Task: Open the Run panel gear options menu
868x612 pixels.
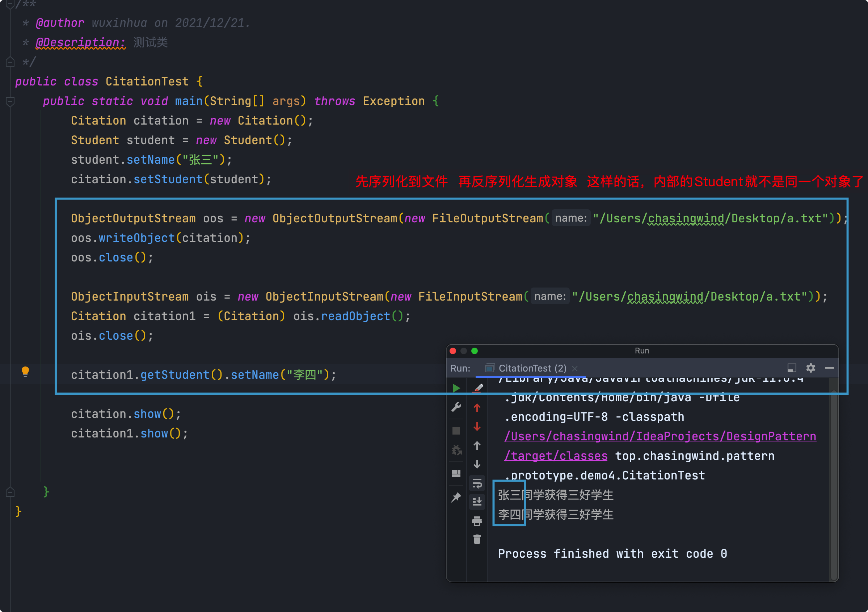Action: [x=810, y=368]
